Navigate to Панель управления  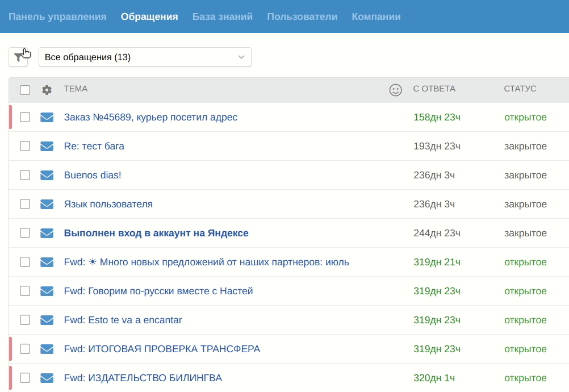coord(57,16)
